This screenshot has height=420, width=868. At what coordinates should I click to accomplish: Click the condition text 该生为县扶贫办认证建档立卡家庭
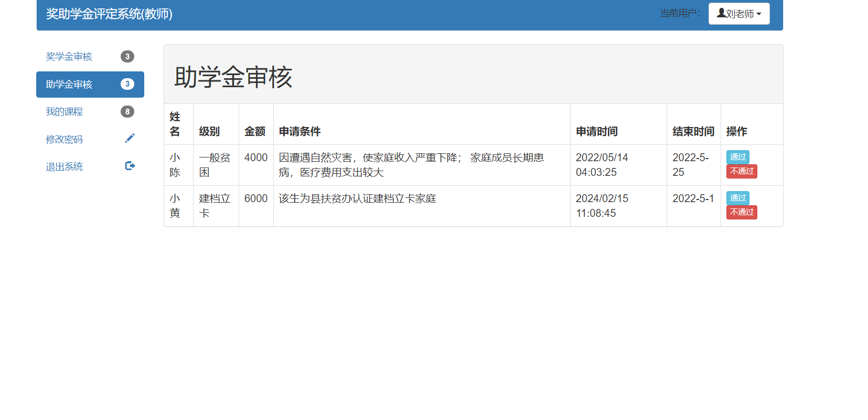[357, 198]
